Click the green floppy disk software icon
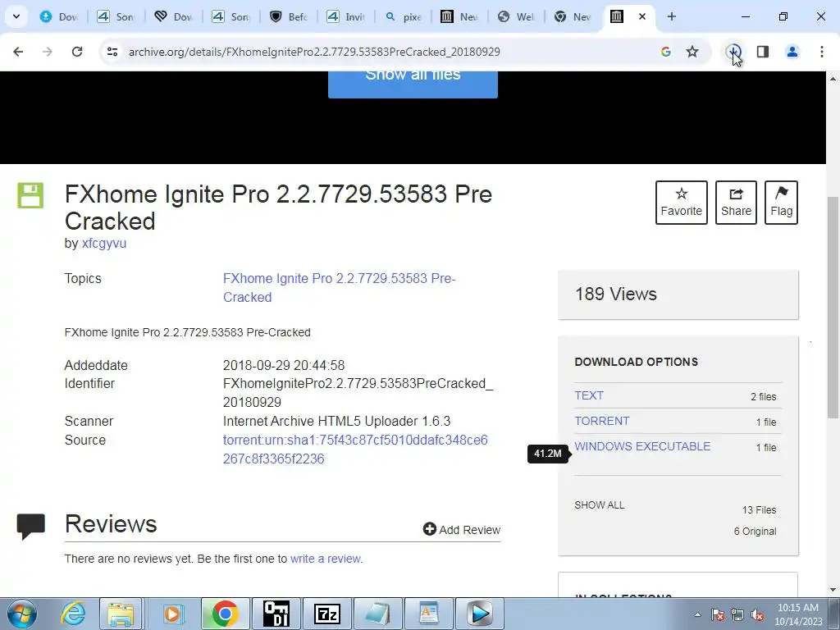Viewport: 840px width, 630px height. click(x=30, y=195)
